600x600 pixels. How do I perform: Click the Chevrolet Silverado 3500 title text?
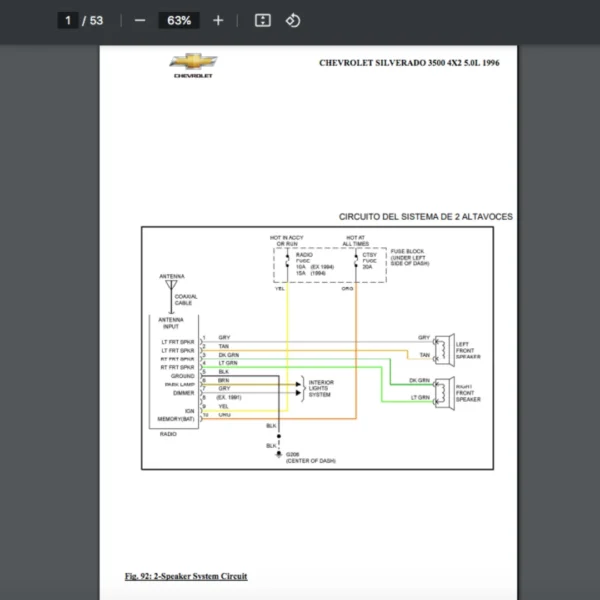click(x=408, y=63)
